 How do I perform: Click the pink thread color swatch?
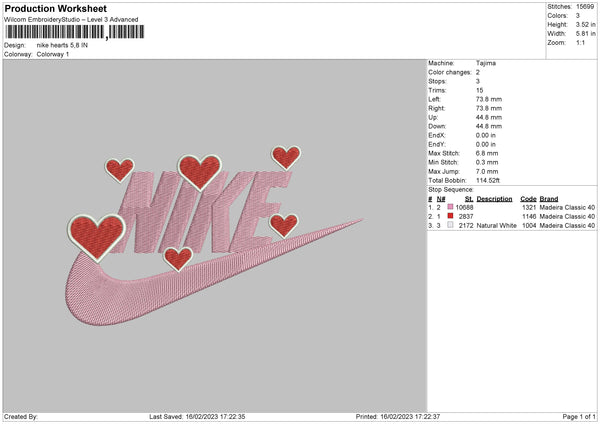click(450, 207)
